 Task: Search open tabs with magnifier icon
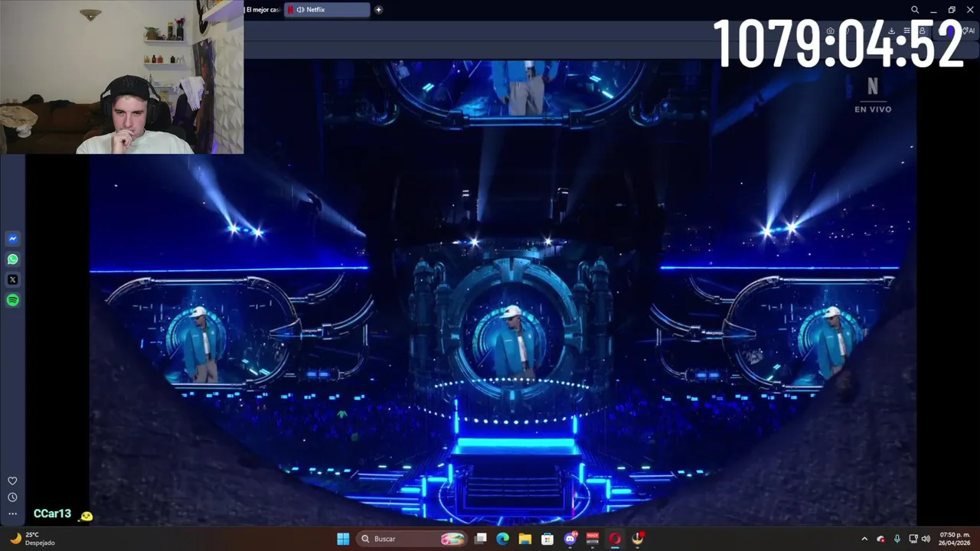point(915,10)
